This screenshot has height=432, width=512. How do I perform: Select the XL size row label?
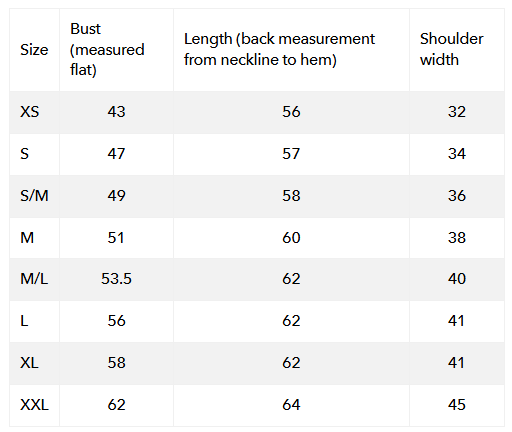(29, 363)
